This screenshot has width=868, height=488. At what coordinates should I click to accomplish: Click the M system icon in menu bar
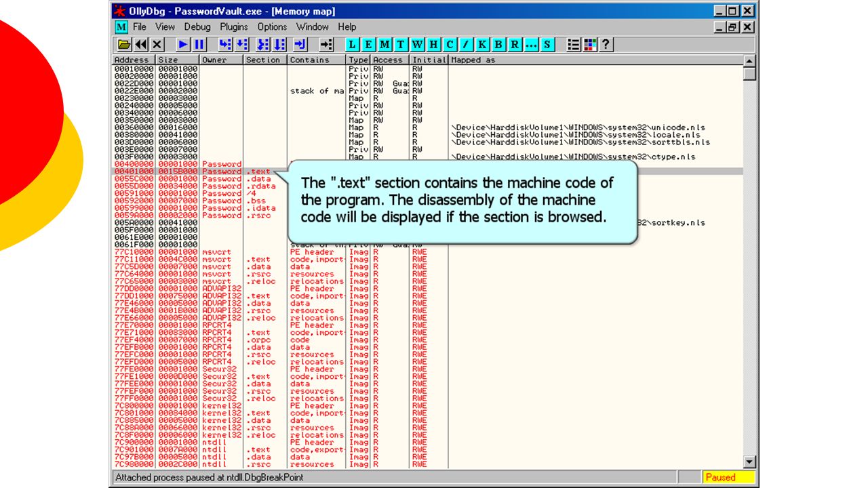pos(121,27)
